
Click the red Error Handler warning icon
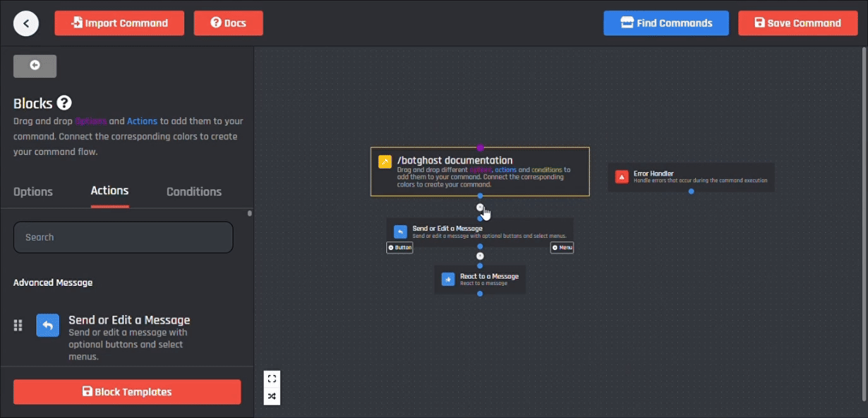(x=622, y=177)
